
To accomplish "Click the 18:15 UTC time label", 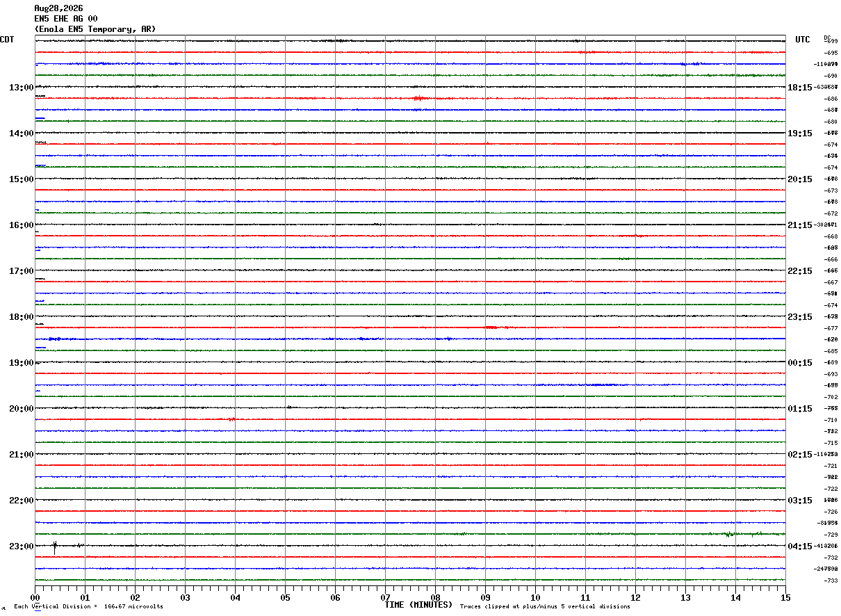I will coord(799,88).
